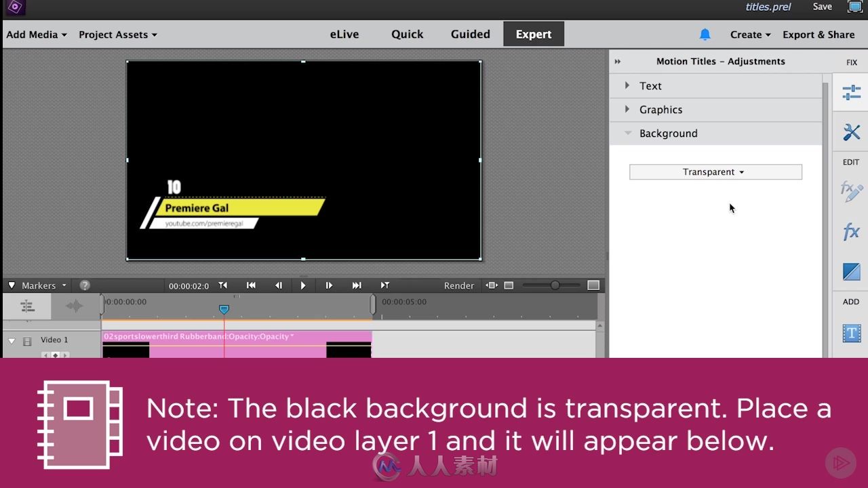
Task: Click the titles.prel project name
Action: point(768,7)
